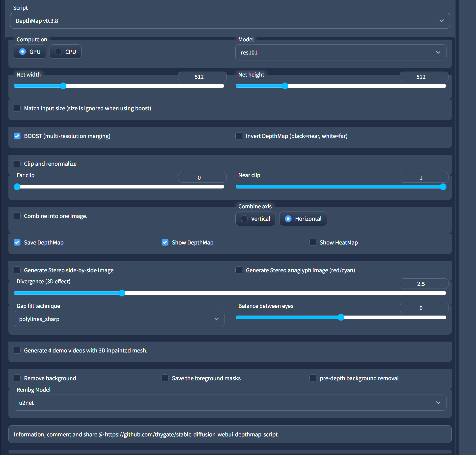Expand the Model dropdown showing res101

pos(340,53)
